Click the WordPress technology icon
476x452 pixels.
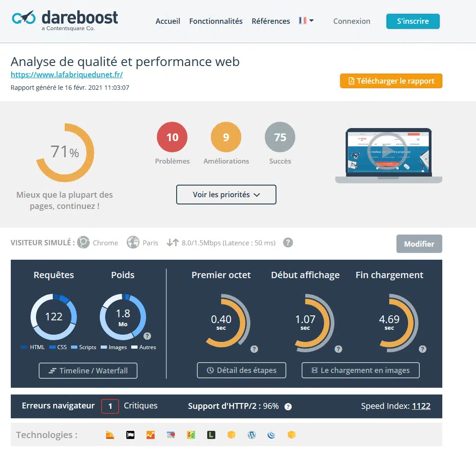pos(251,435)
